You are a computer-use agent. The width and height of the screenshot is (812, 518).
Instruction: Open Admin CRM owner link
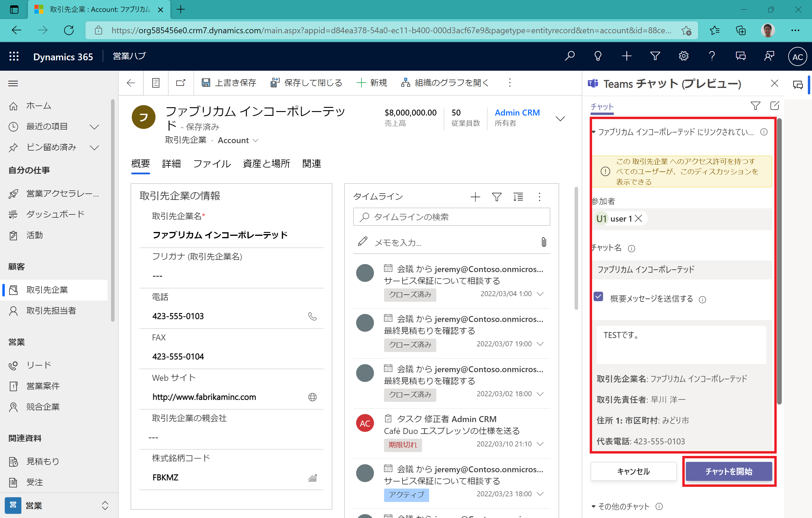tap(517, 113)
